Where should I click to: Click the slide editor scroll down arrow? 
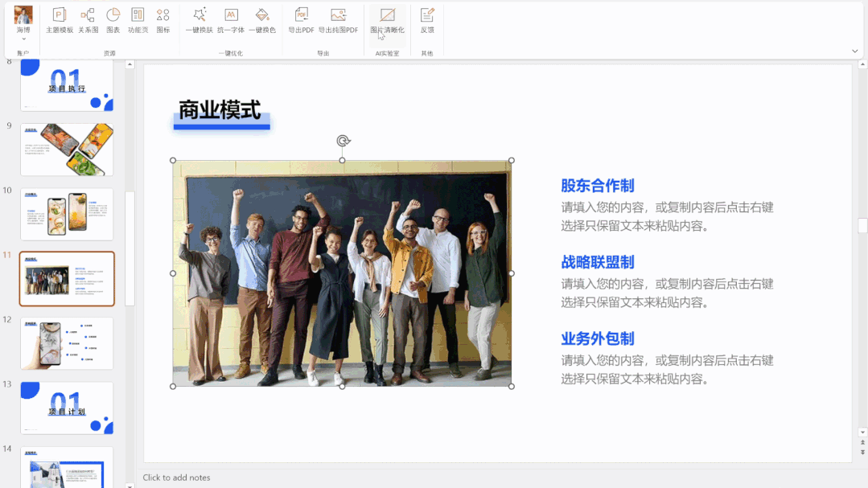tap(862, 432)
